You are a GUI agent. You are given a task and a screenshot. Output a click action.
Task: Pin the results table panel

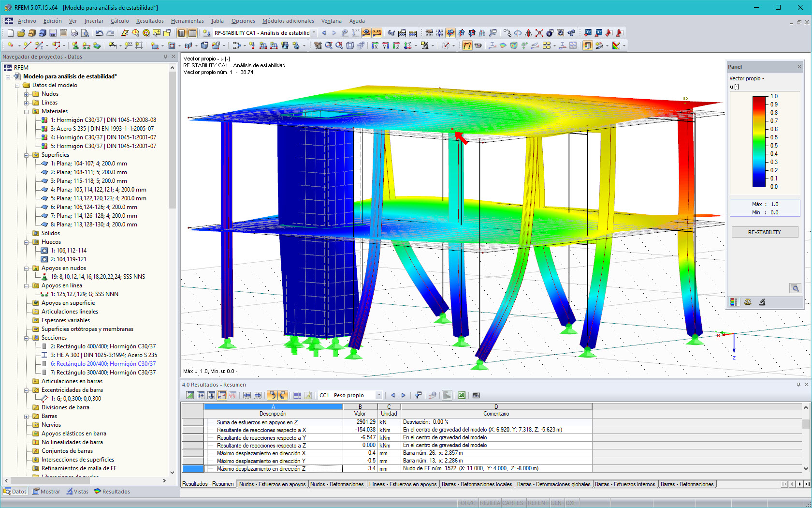tap(798, 385)
